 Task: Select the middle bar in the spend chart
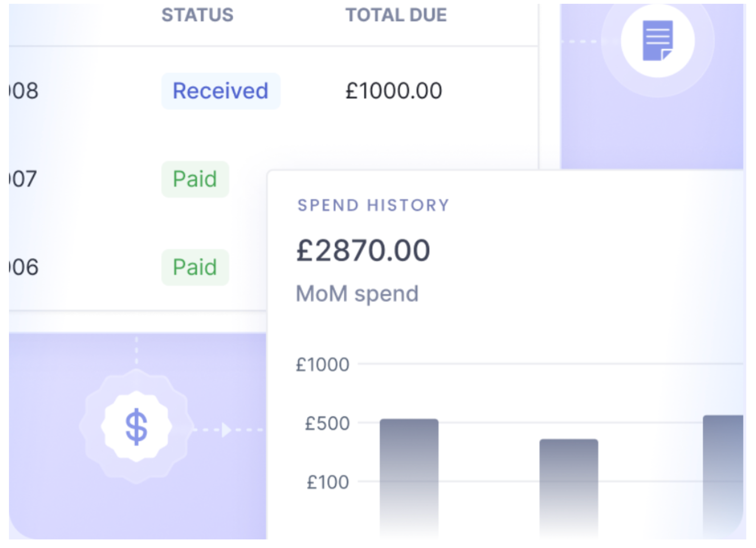click(x=569, y=488)
